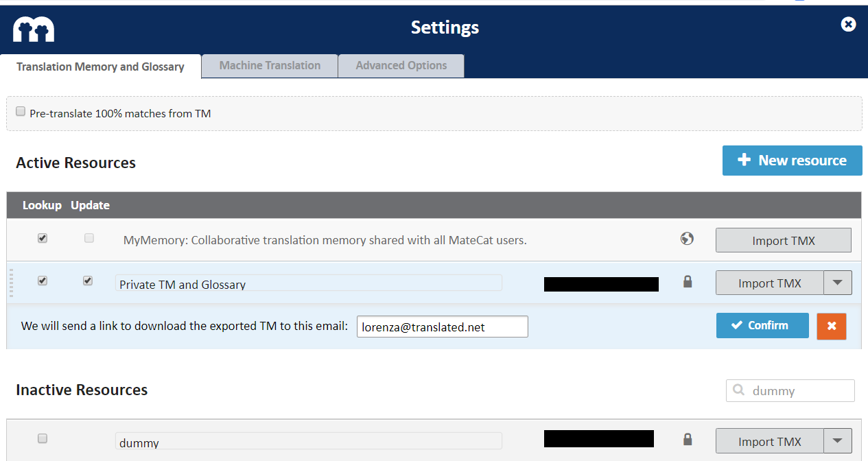Import TMX into MyMemory resource
This screenshot has width=868, height=461.
(783, 240)
